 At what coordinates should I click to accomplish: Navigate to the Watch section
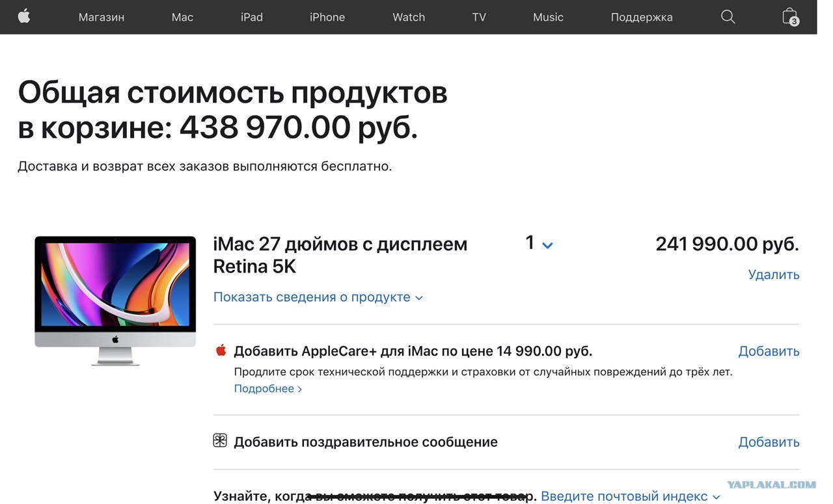tap(409, 17)
